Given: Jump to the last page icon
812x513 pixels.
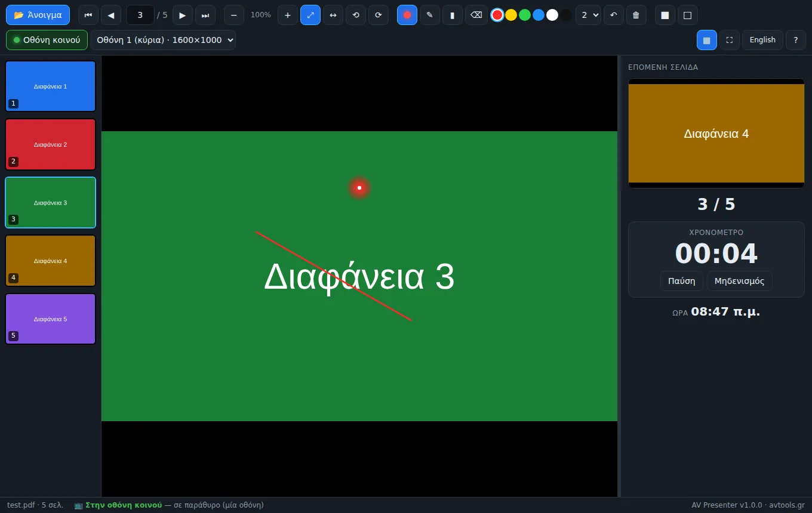Looking at the screenshot, I should pyautogui.click(x=205, y=15).
